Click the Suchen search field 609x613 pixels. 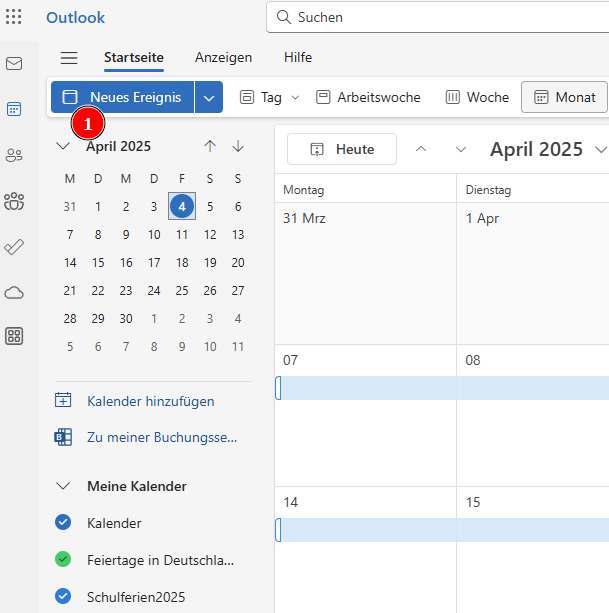point(438,17)
